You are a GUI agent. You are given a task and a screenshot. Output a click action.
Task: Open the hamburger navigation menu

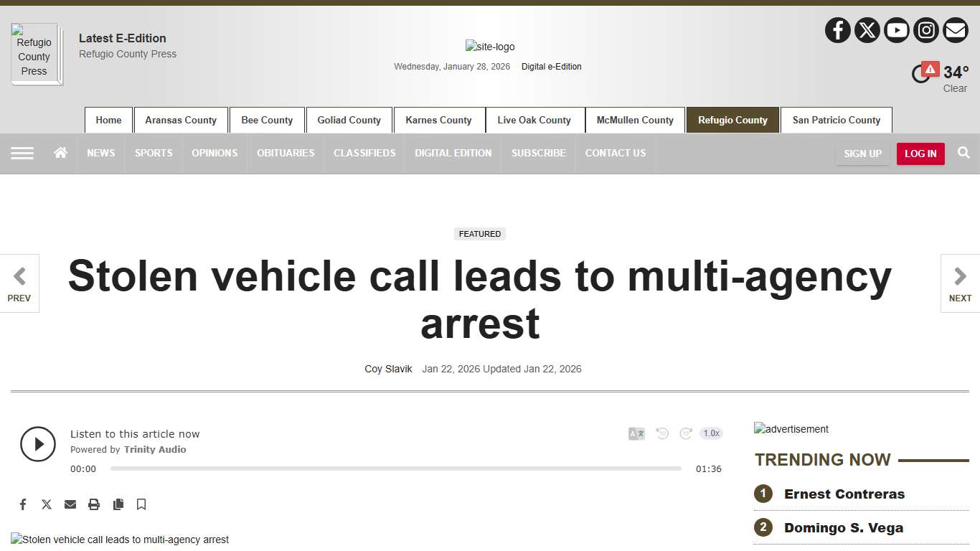[x=22, y=153]
